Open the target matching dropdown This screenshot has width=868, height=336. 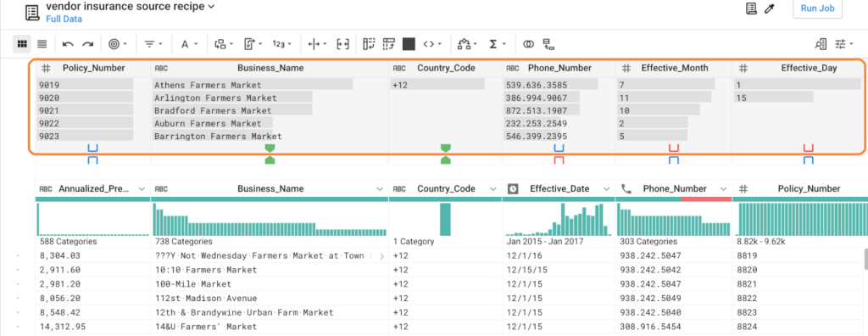tap(117, 44)
